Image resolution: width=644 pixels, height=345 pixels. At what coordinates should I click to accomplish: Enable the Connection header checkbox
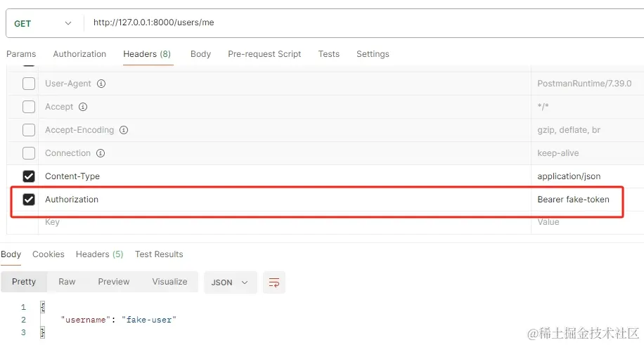coord(29,153)
